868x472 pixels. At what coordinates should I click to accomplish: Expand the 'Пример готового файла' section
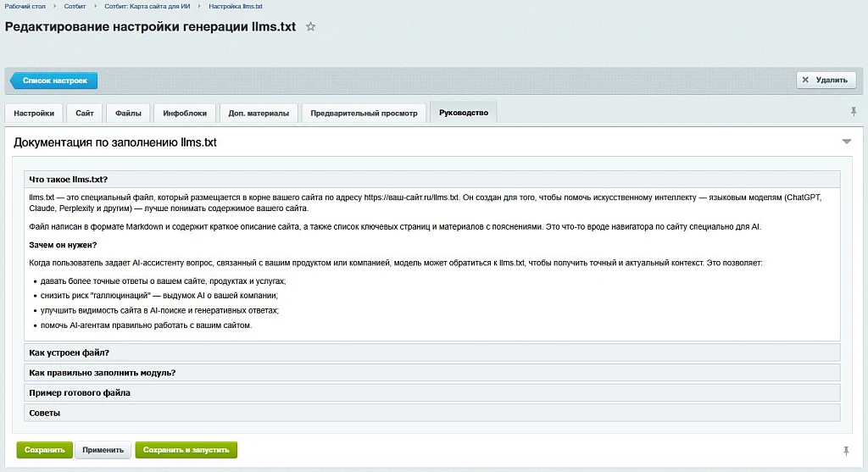coord(431,392)
